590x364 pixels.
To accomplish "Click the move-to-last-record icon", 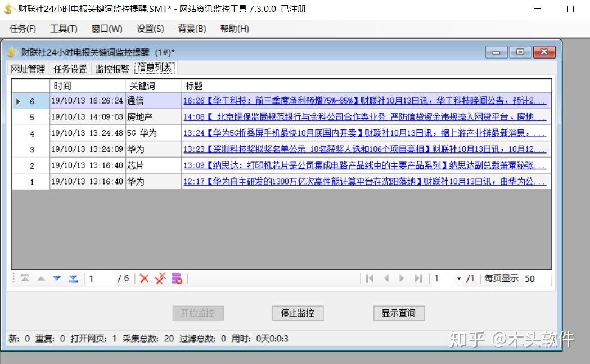I will coord(73,278).
